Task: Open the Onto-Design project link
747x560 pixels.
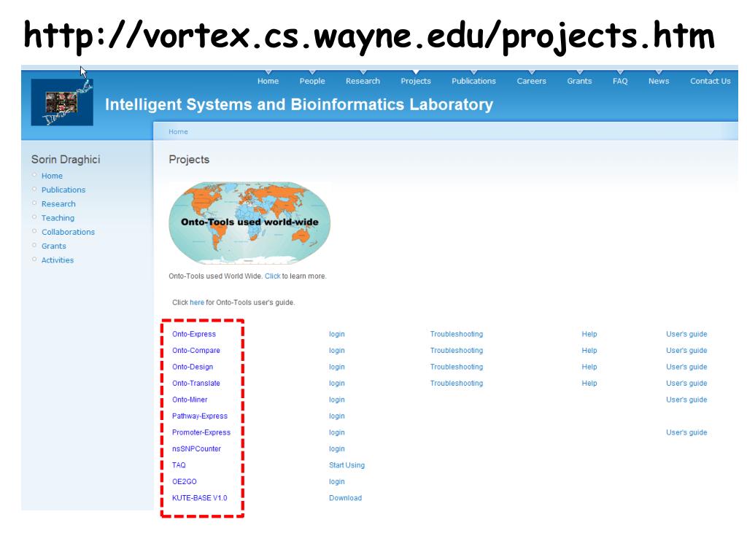Action: tap(193, 367)
